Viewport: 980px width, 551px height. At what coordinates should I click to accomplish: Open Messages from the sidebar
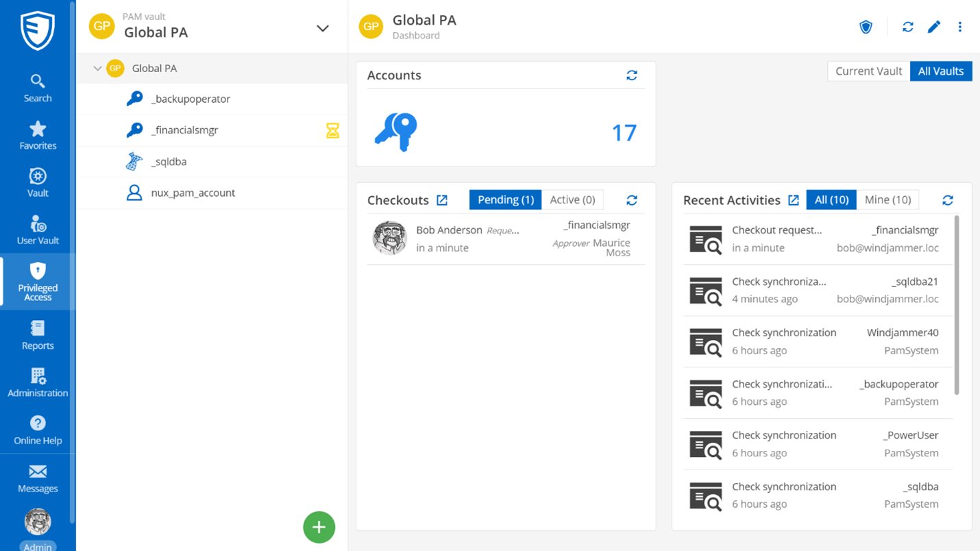pos(37,478)
